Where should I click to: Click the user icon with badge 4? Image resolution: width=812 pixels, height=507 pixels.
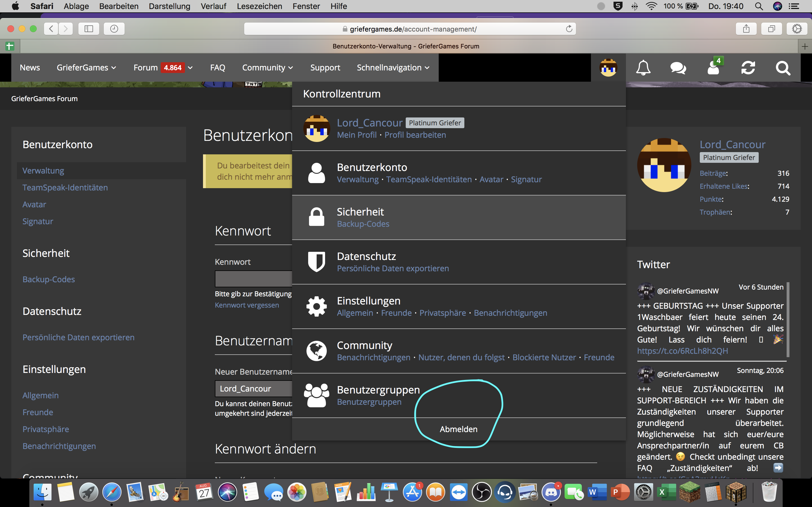click(x=714, y=67)
